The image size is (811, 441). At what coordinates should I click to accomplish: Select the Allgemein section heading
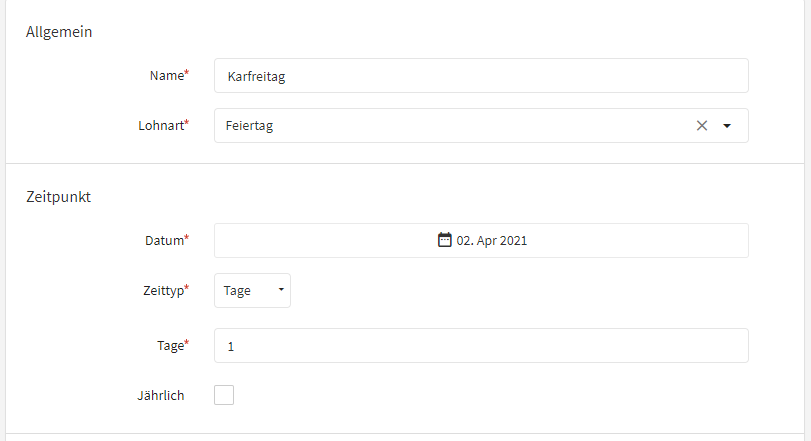[x=59, y=32]
